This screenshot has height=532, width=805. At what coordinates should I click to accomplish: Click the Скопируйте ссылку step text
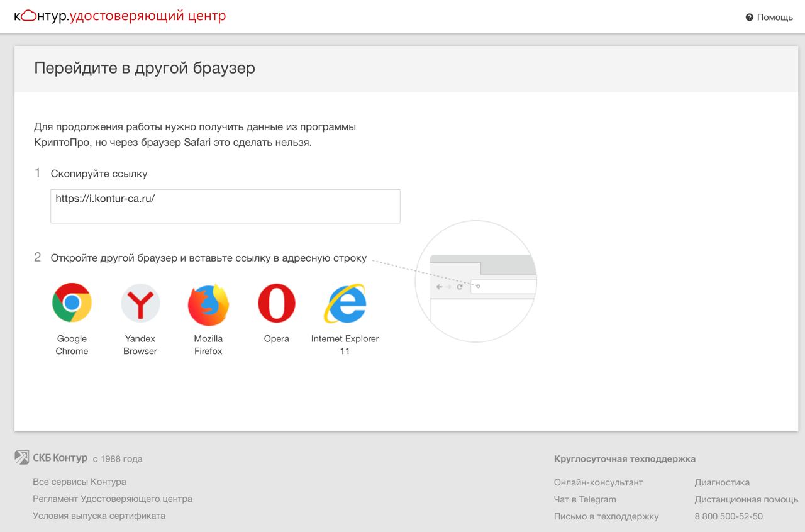click(x=99, y=174)
